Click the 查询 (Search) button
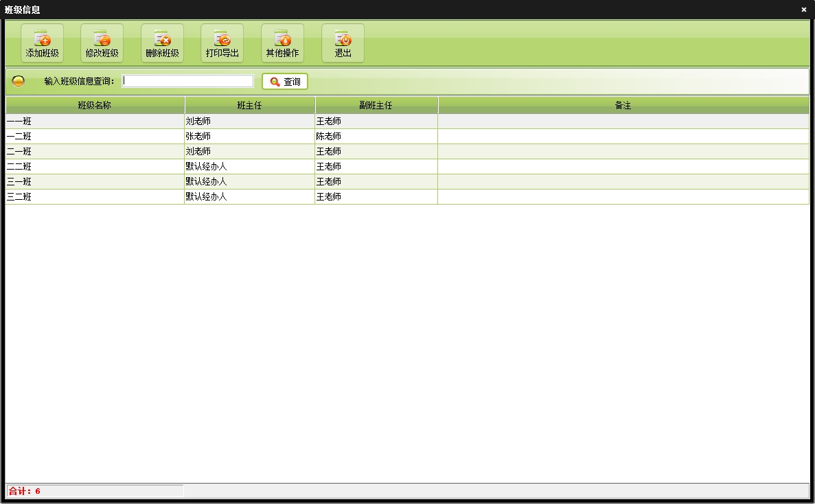 (x=285, y=82)
